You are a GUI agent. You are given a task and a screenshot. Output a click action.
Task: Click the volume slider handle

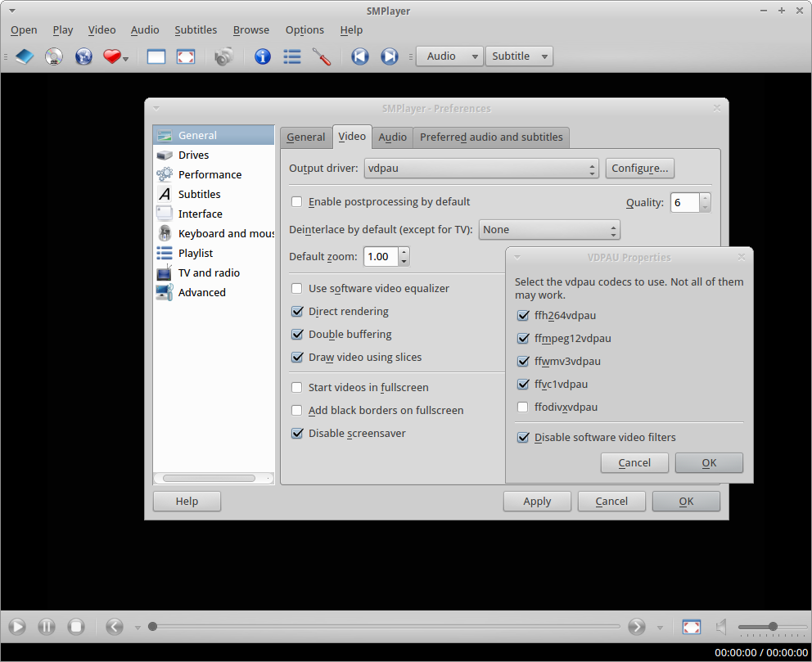(x=773, y=627)
